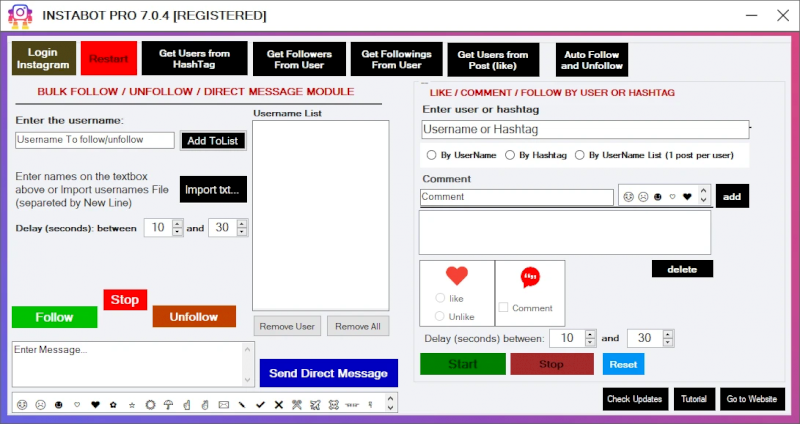The width and height of the screenshot is (800, 424).
Task: Open Get Users from Post (like)
Action: point(493,60)
